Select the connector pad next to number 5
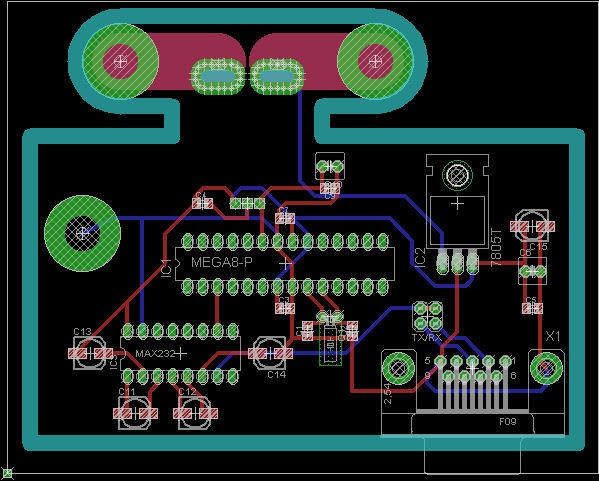 440,361
